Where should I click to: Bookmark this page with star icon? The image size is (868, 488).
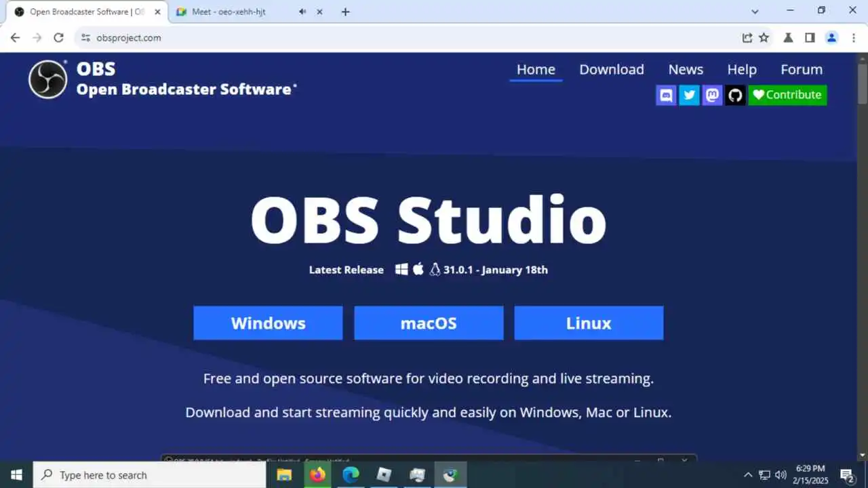coord(764,38)
